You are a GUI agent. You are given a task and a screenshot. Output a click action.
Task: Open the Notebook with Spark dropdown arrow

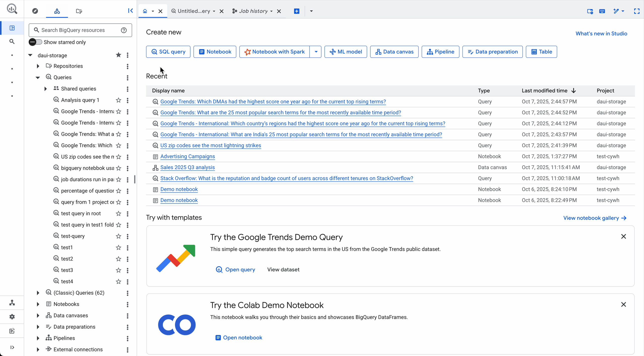click(316, 52)
